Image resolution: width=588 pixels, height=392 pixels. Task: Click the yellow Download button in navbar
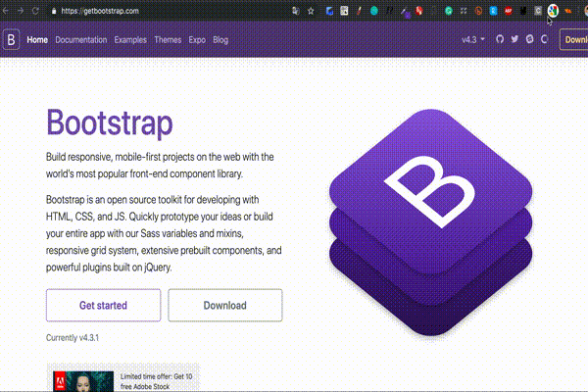coord(573,39)
